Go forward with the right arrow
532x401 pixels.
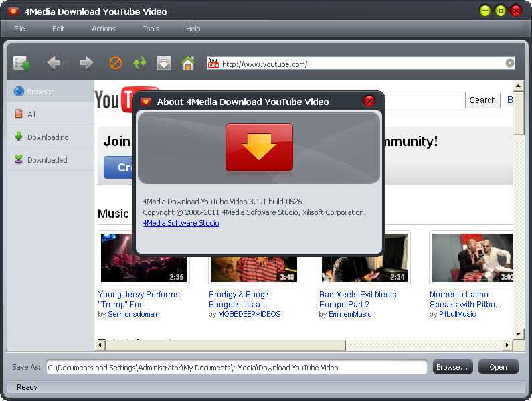[86, 63]
